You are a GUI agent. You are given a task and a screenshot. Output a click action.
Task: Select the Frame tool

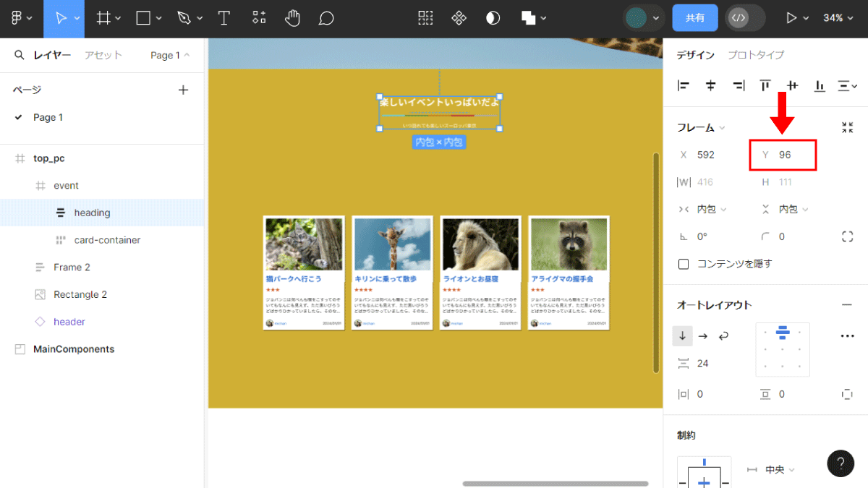point(103,18)
